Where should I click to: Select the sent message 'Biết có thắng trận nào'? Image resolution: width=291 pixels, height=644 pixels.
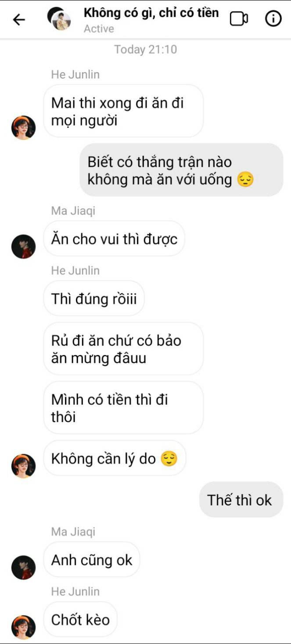click(x=181, y=170)
